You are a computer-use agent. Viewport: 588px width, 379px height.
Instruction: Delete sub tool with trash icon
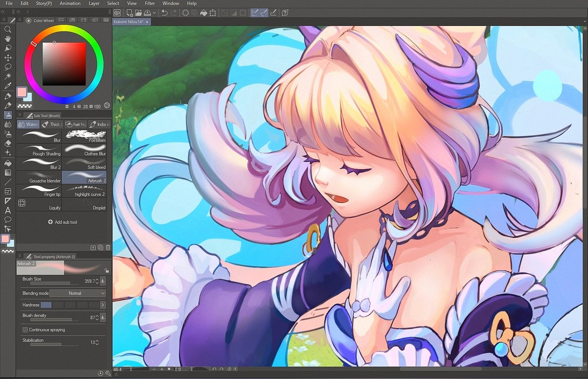coord(108,248)
